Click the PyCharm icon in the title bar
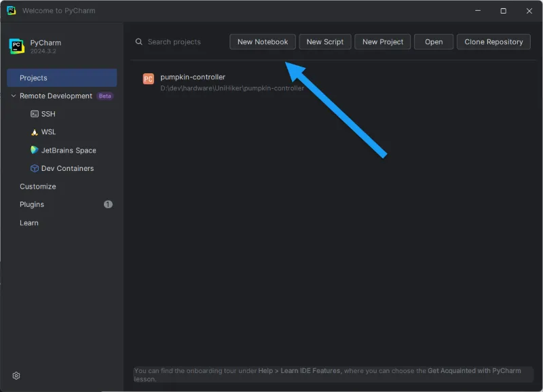Screen dimensions: 543x392 coord(11,10)
